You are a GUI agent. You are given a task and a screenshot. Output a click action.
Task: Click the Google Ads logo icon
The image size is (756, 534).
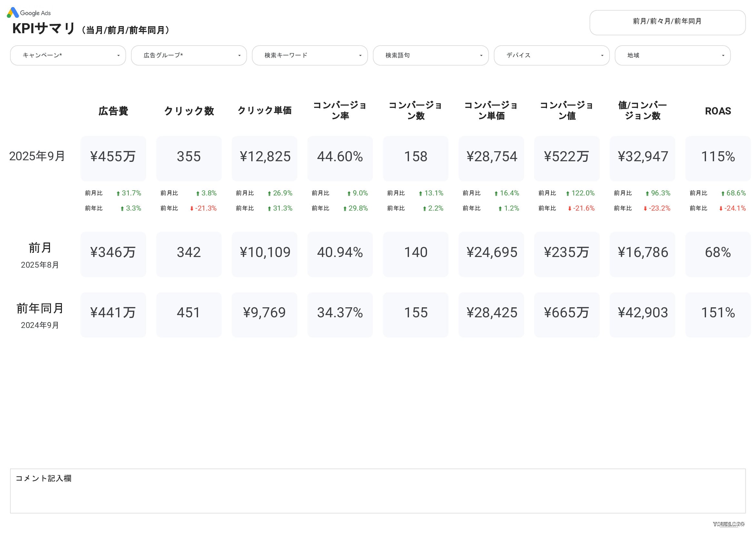click(13, 13)
